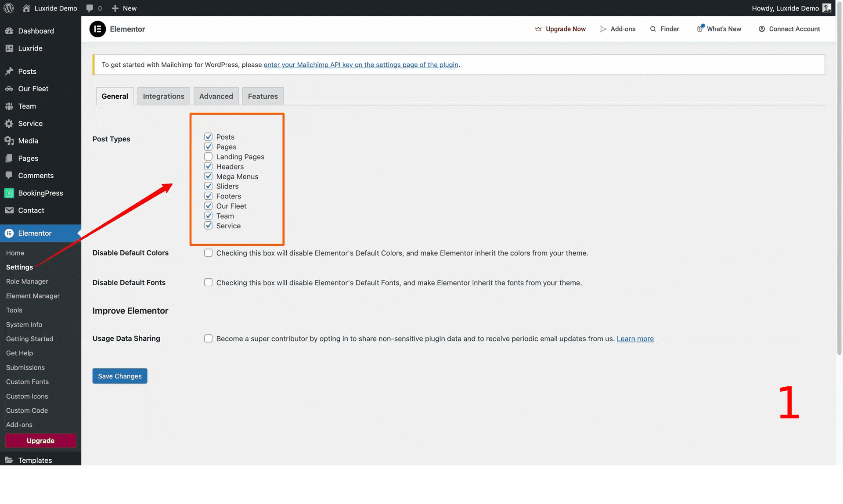The width and height of the screenshot is (843, 504).
Task: Open the Advanced tab
Action: [x=216, y=96]
